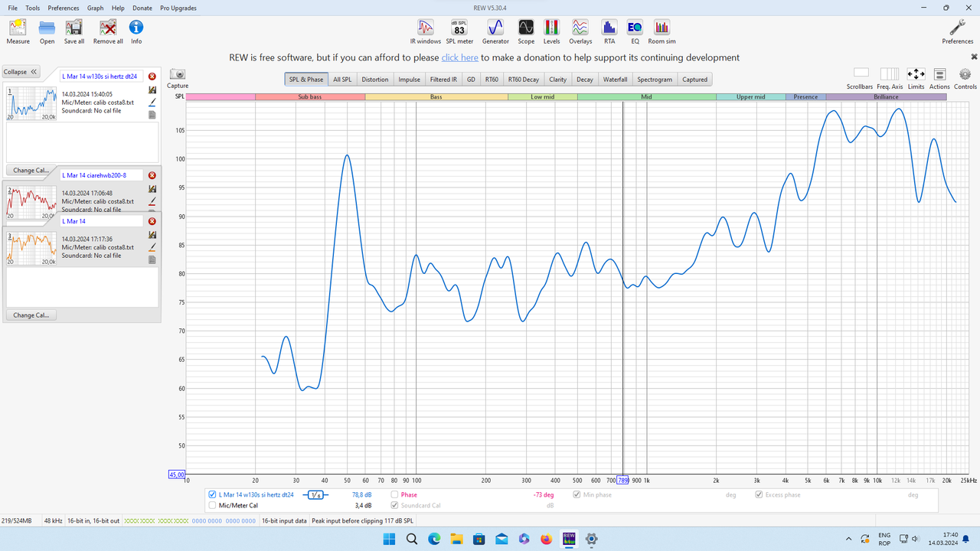Change trace colour of second measurement

coord(152,201)
